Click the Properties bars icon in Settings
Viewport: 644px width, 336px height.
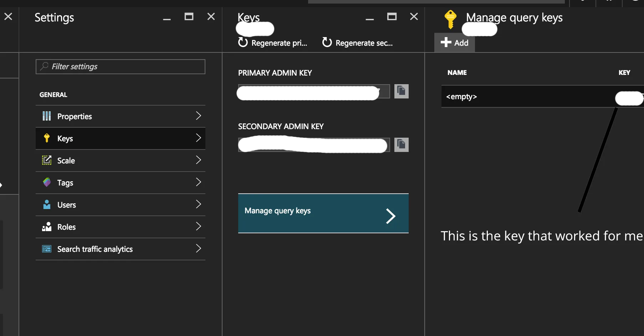[x=47, y=116]
